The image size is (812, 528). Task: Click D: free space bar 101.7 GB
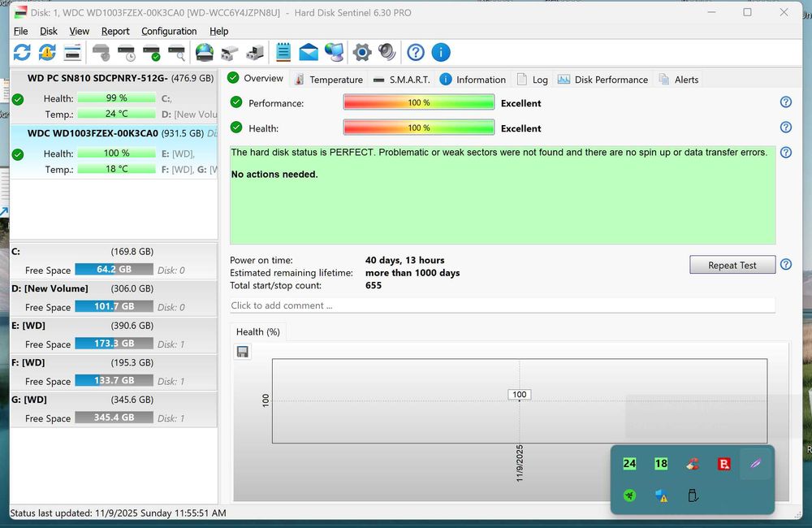[114, 306]
